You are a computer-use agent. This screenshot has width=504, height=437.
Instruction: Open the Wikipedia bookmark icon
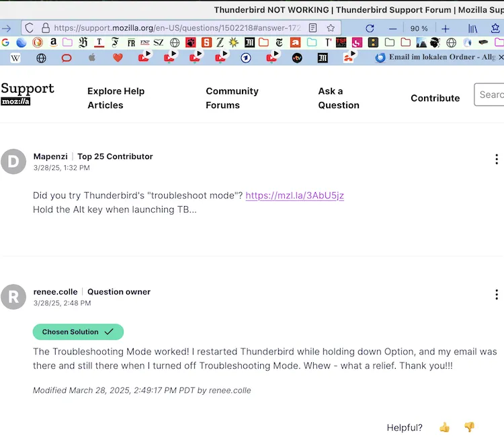click(15, 58)
